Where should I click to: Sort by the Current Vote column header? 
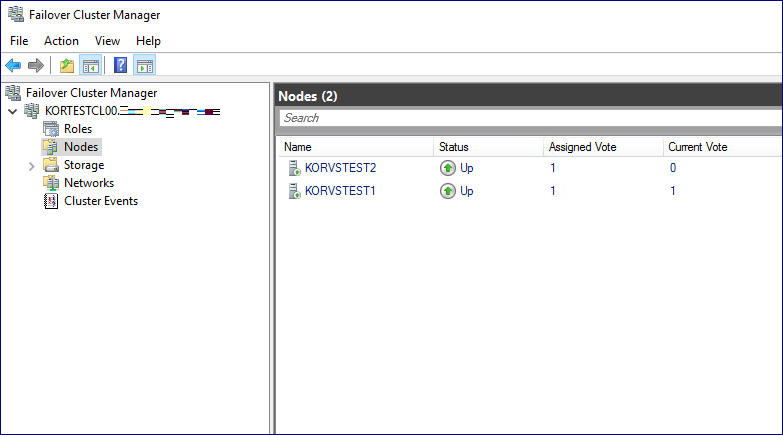[723, 147]
